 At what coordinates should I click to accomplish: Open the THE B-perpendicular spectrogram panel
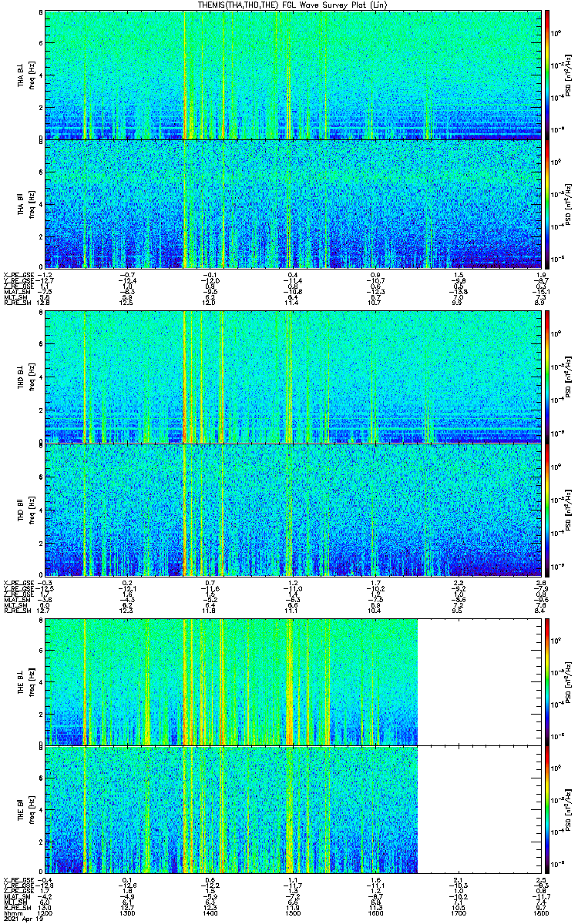tap(293, 681)
